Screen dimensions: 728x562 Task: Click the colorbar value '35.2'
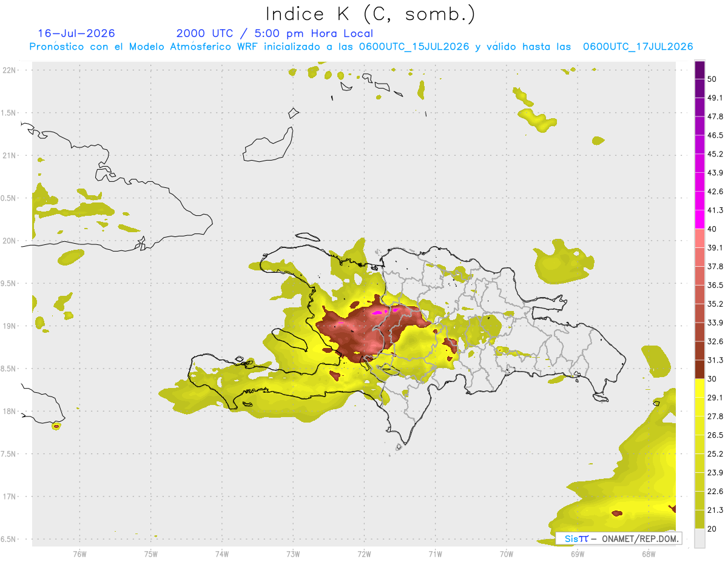(x=716, y=304)
